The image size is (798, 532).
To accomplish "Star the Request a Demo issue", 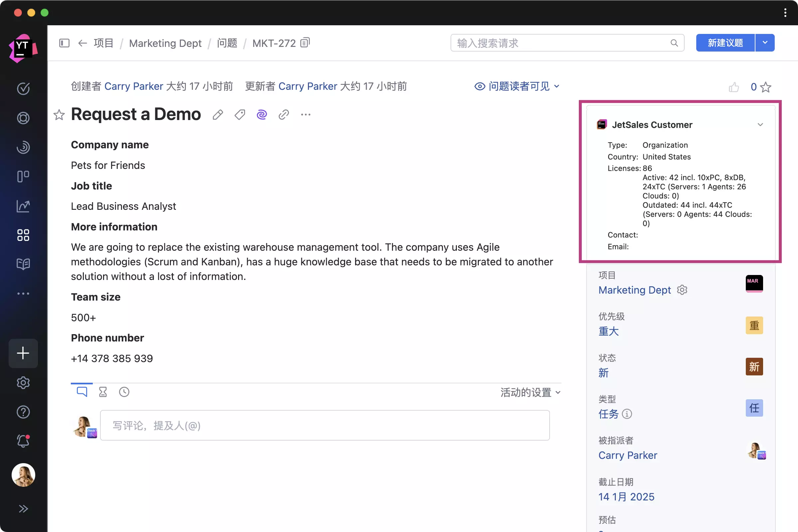I will pos(59,115).
